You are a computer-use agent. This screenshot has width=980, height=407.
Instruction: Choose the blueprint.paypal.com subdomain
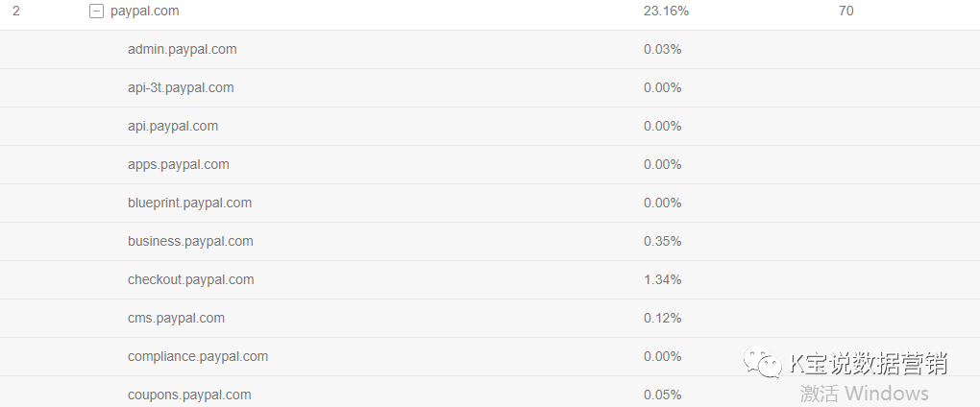pyautogui.click(x=189, y=203)
